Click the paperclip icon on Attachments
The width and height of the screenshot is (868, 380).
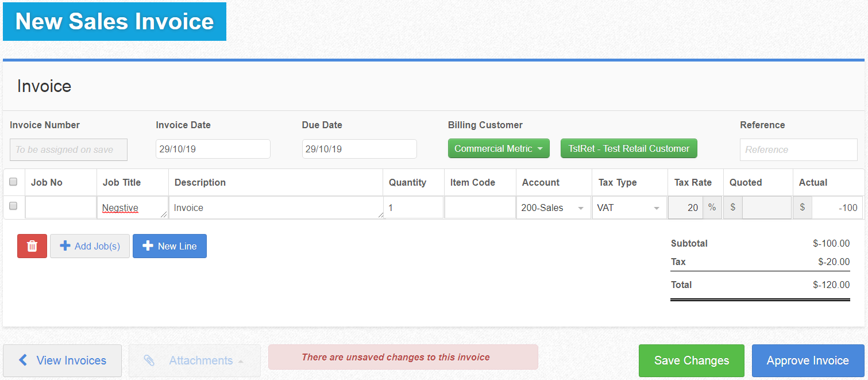(149, 360)
